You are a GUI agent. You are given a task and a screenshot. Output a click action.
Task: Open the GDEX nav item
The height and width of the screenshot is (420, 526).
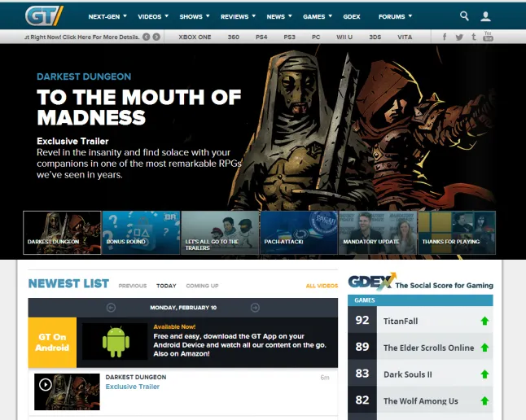pyautogui.click(x=352, y=16)
